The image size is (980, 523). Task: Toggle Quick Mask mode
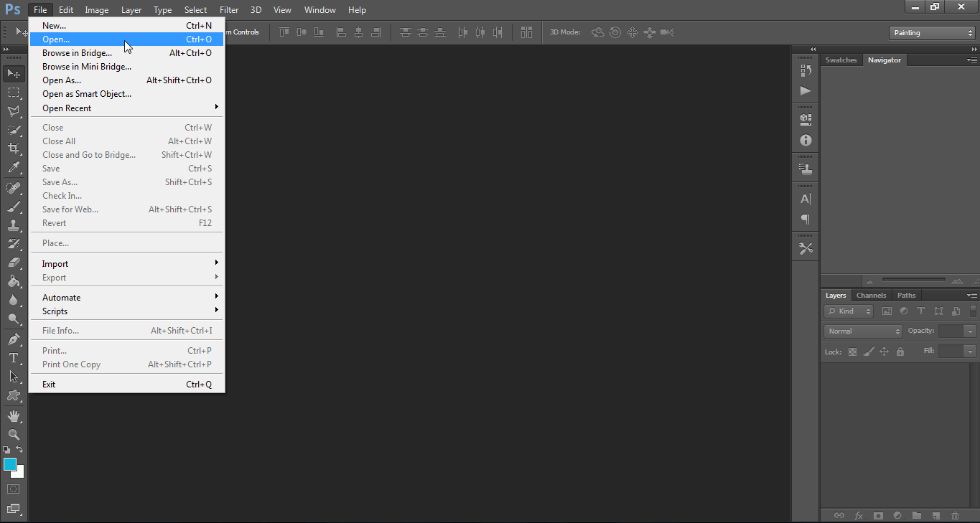pyautogui.click(x=14, y=489)
